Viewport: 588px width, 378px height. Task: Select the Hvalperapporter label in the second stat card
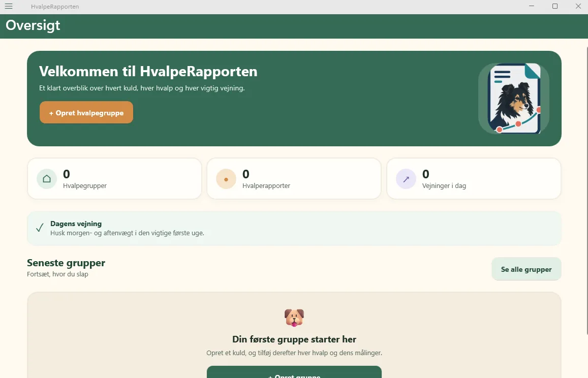point(266,185)
